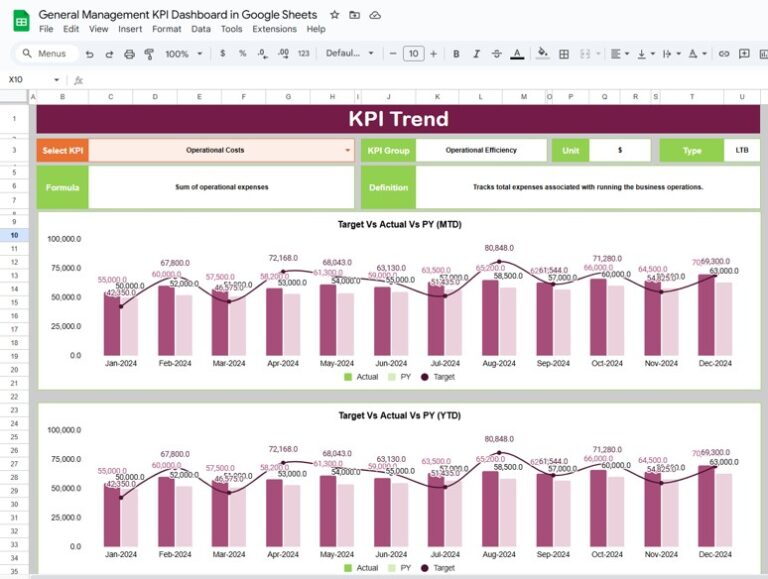Increase font size with plus button

point(433,54)
